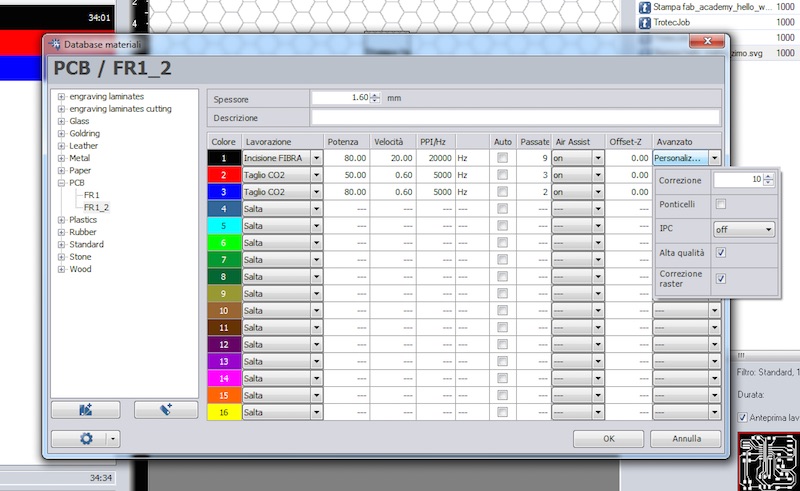Select the Stone tree item
Viewport: 800px width, 491px height.
[80, 257]
